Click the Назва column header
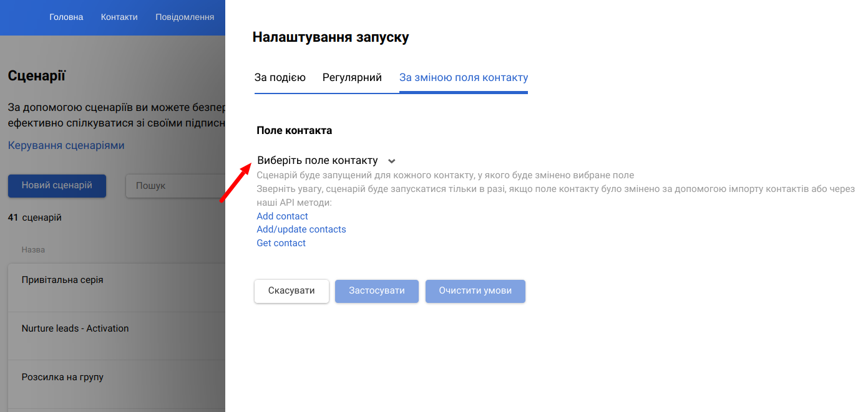 pos(33,250)
